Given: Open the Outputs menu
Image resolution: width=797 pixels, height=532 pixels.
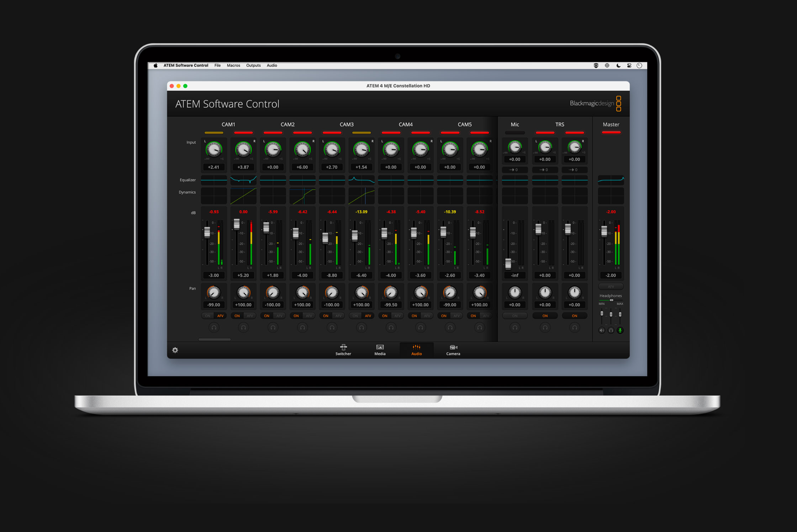Looking at the screenshot, I should click(x=253, y=65).
